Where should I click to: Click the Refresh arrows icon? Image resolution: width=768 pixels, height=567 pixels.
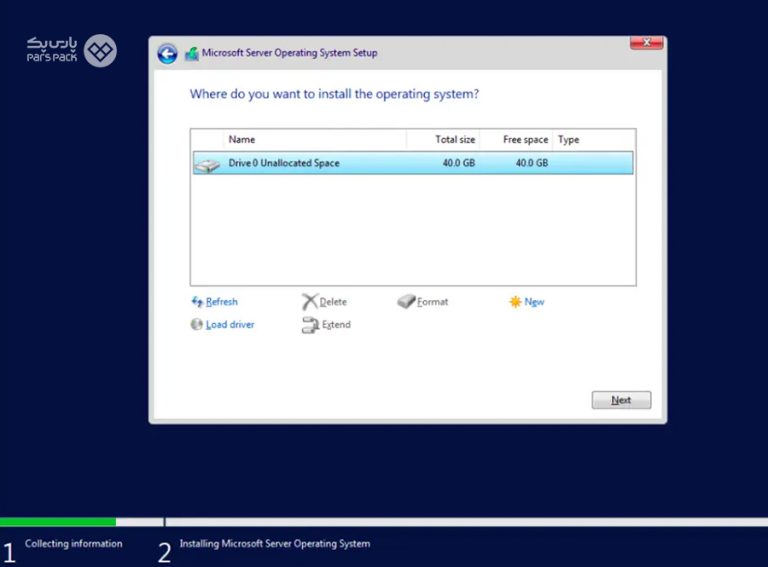(x=197, y=302)
